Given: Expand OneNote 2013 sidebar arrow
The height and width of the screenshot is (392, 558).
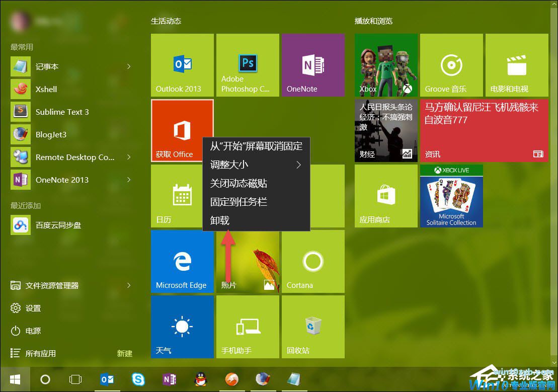Looking at the screenshot, I should pos(129,180).
